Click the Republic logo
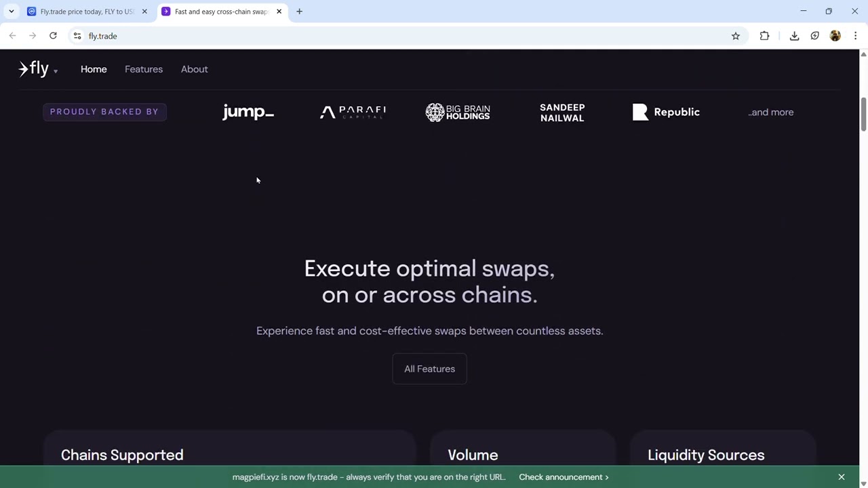 pyautogui.click(x=666, y=112)
